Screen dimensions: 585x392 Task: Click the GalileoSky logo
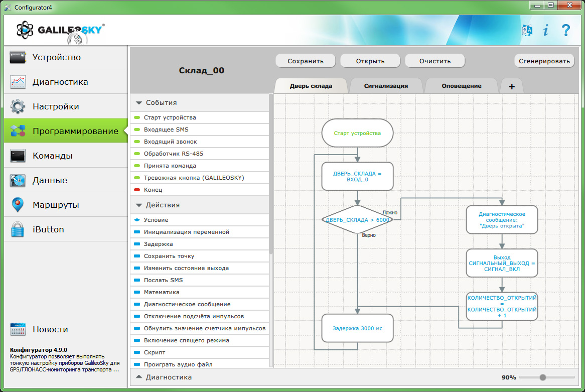point(60,30)
